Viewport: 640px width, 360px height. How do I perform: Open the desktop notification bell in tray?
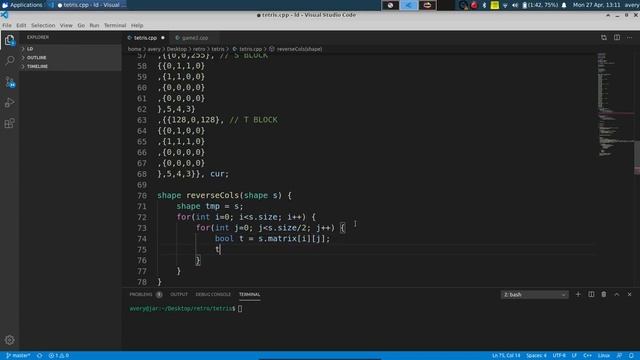coord(564,5)
